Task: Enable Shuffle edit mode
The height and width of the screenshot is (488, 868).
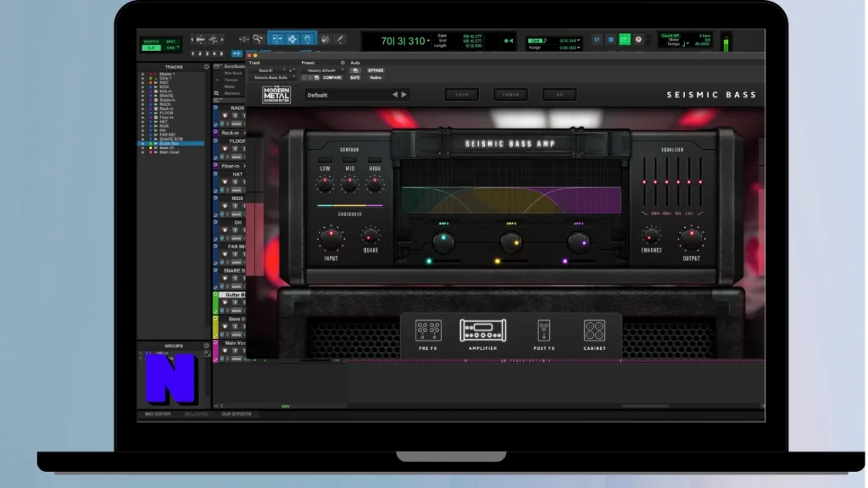Action: 151,42
